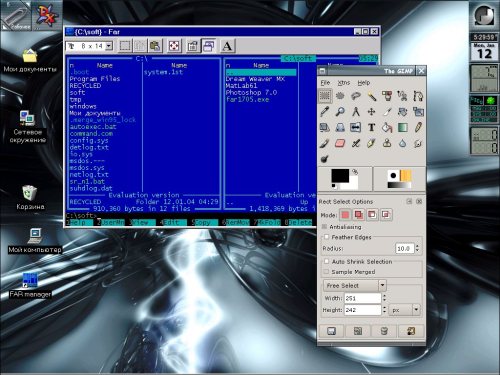This screenshot has height=375, width=500.
Task: Open the 8 x 14 font size dropdown
Action: [109, 46]
